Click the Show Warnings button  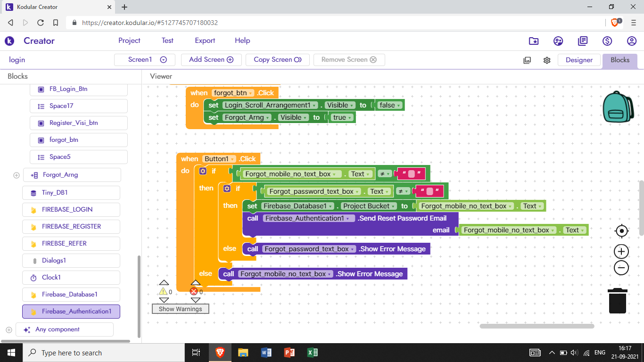(180, 309)
